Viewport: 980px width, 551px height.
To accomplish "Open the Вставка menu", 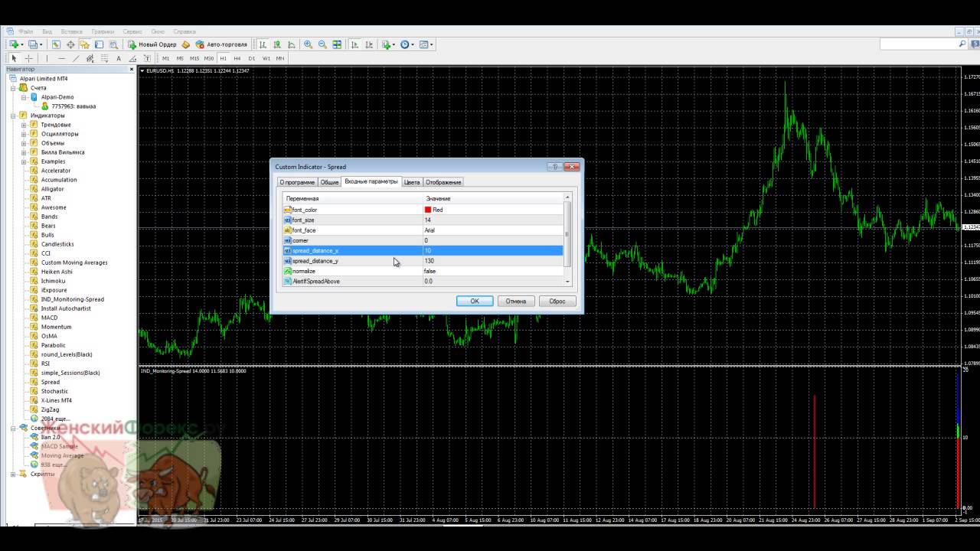I will (x=71, y=31).
